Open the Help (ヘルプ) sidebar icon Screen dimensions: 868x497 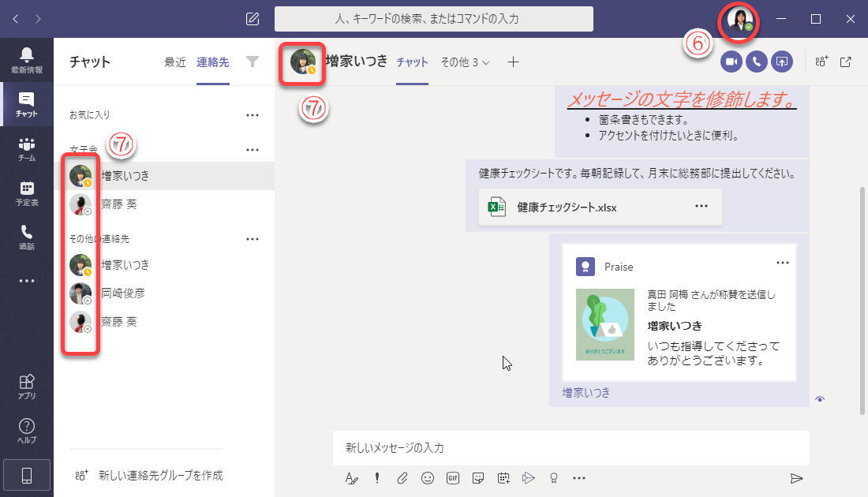point(27,431)
